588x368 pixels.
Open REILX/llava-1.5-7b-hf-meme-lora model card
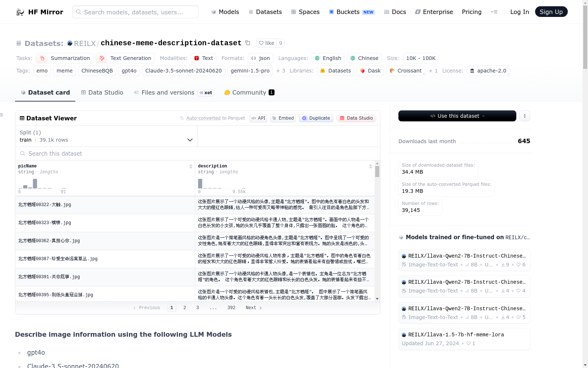click(464, 339)
